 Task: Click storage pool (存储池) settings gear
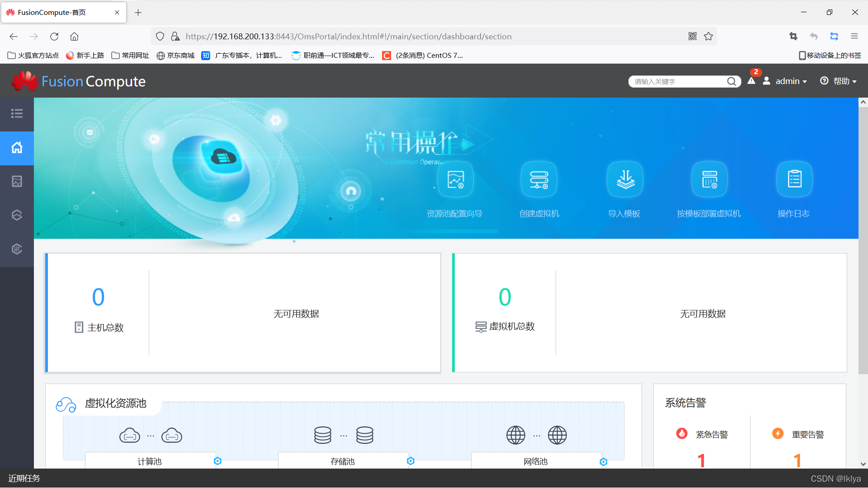point(410,461)
